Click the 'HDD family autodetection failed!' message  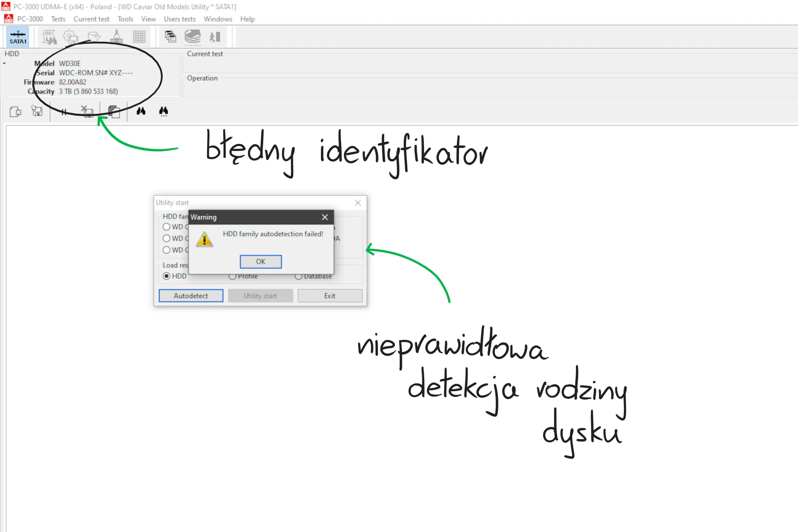coord(273,234)
